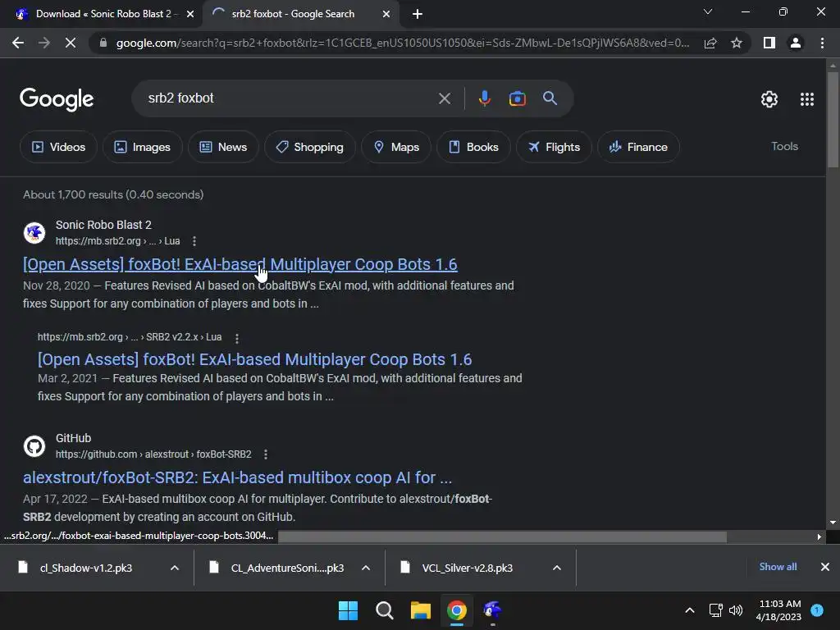Expand options for cl_Shadow-v1.2.pk3 download

(175, 568)
